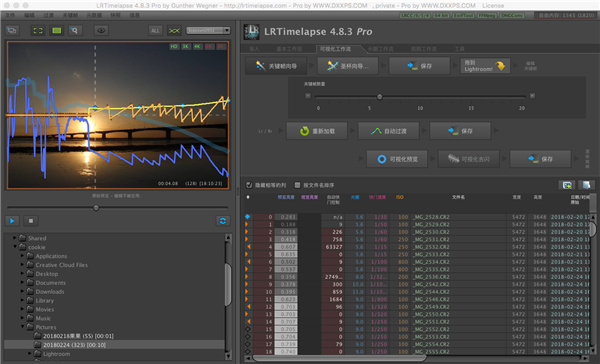600x364 pixels.
Task: Click the magnifier zoom preview icon
Action: (75, 31)
